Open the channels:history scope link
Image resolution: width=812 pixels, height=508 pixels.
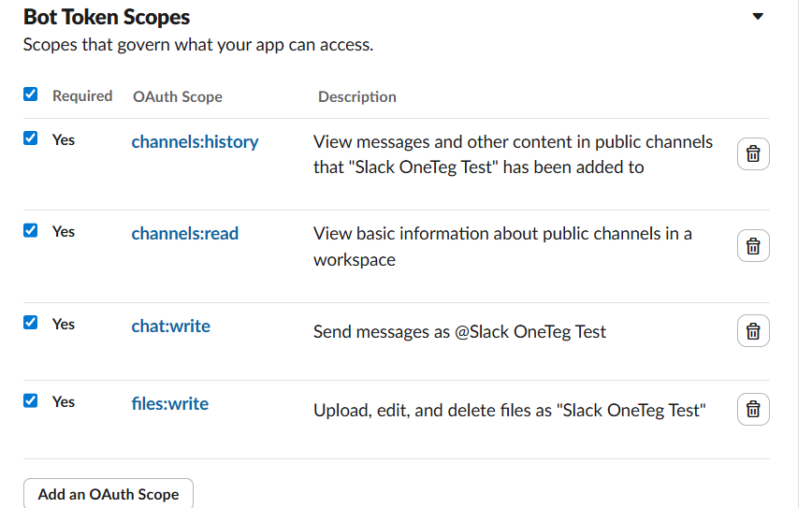195,141
